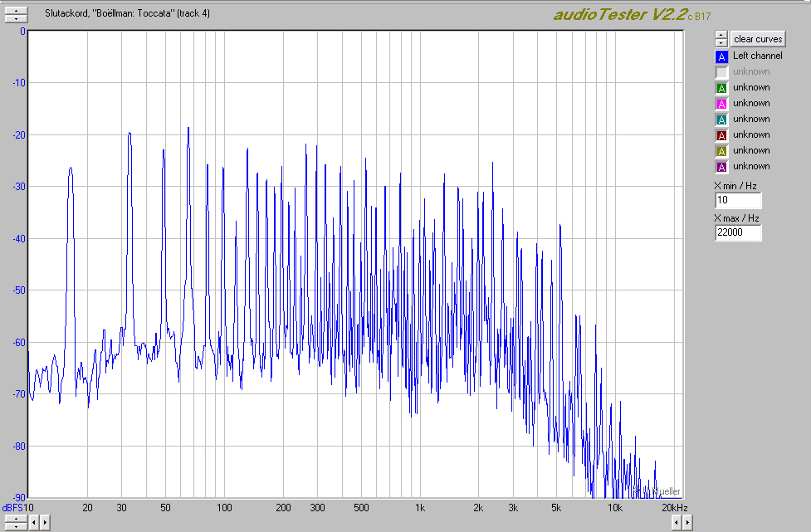Screen dimensions: 811x532
Task: Click left arrow button at bottom right
Action: [x=677, y=522]
